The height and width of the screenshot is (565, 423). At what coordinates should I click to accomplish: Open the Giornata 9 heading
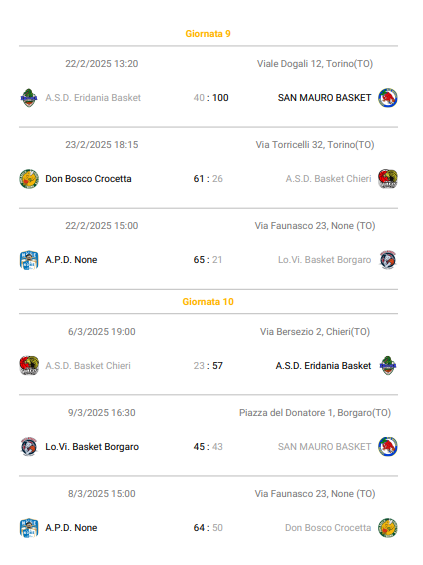pos(208,34)
